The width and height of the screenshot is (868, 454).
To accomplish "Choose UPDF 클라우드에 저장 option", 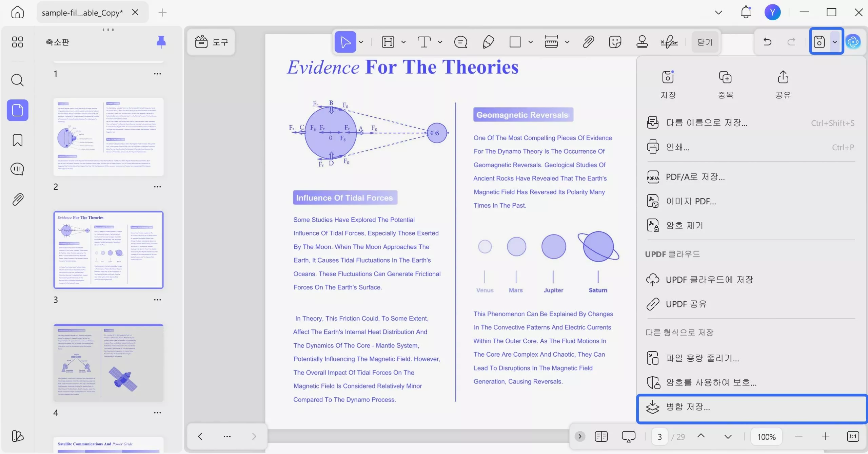I will pyautogui.click(x=751, y=280).
